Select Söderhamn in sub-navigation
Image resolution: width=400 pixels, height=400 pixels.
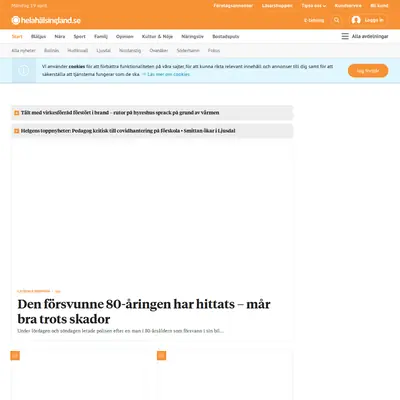(188, 51)
